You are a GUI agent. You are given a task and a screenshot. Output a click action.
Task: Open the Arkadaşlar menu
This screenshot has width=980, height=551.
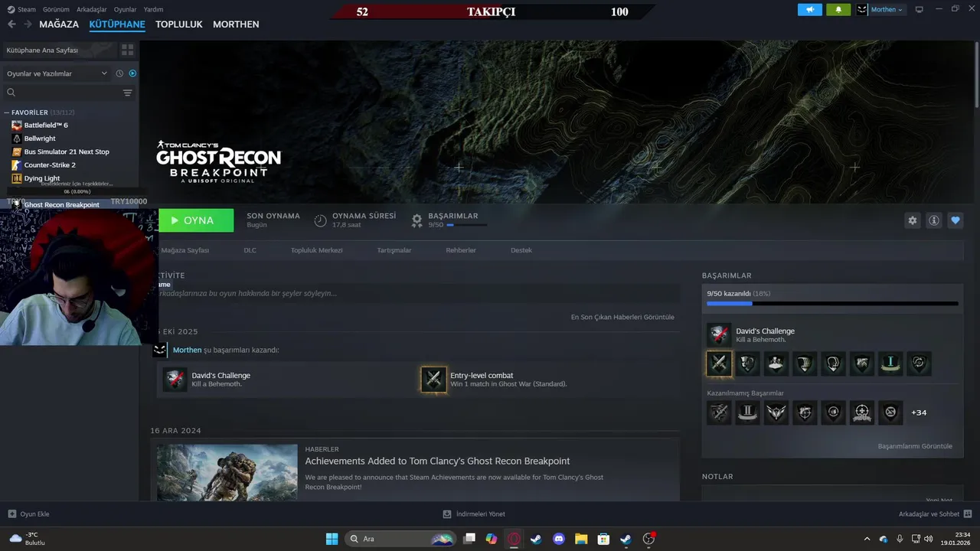point(92,9)
